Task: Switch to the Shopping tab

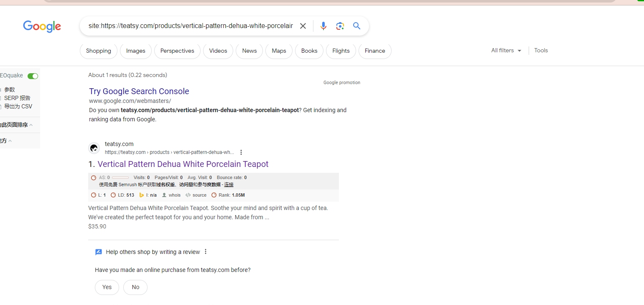Action: [x=99, y=51]
